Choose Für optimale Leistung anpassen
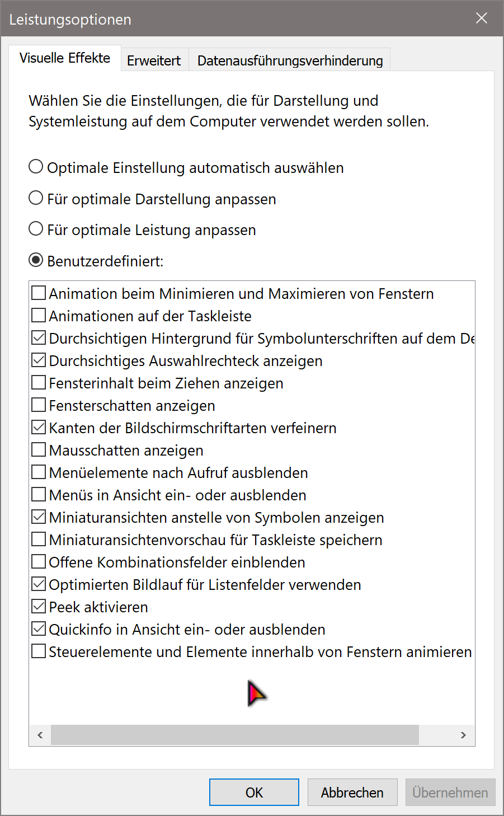This screenshot has width=504, height=816. point(36,229)
